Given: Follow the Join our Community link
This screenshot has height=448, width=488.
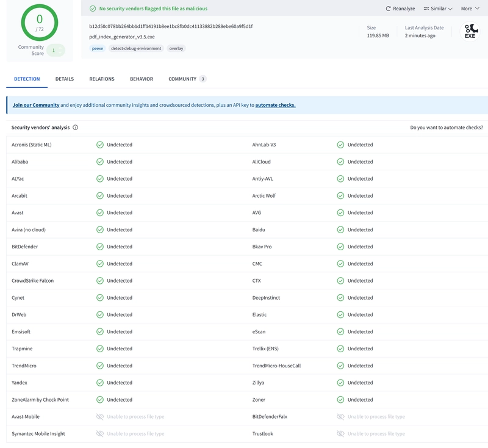Looking at the screenshot, I should (36, 105).
